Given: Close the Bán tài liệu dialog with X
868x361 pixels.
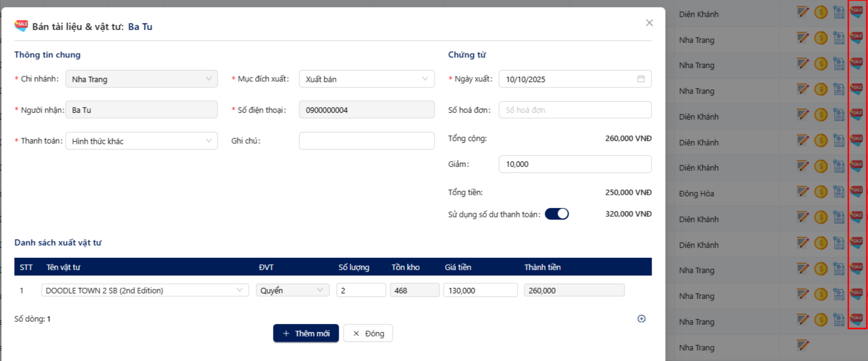Looking at the screenshot, I should coord(649,23).
